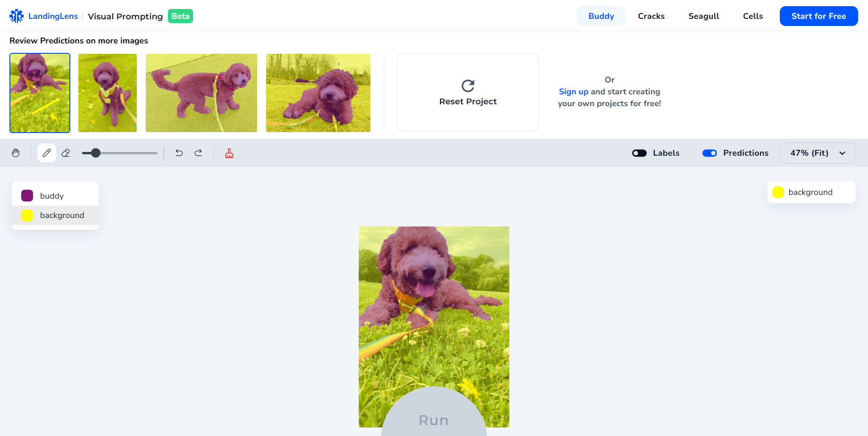This screenshot has width=868, height=436.
Task: Choose the background class label in left panel
Action: tap(62, 215)
